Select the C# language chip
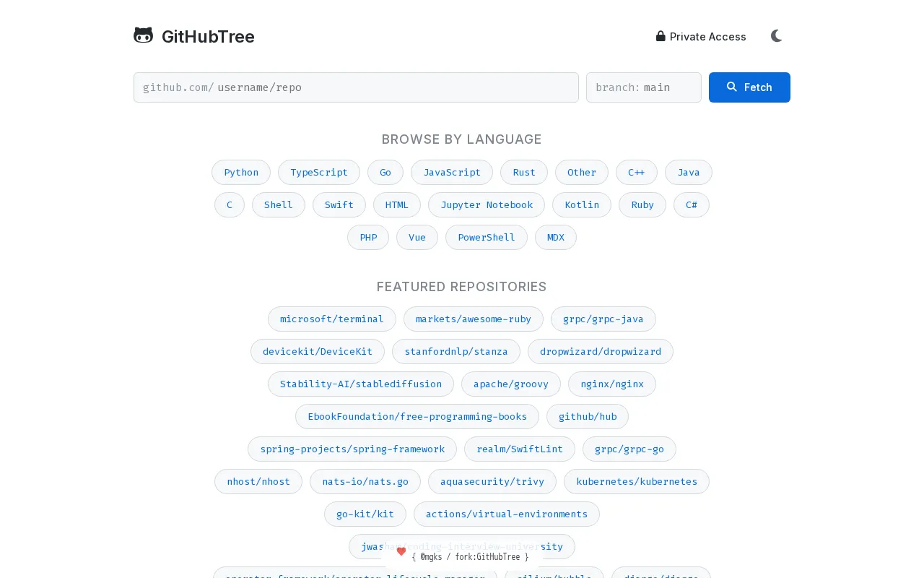 [x=692, y=204]
